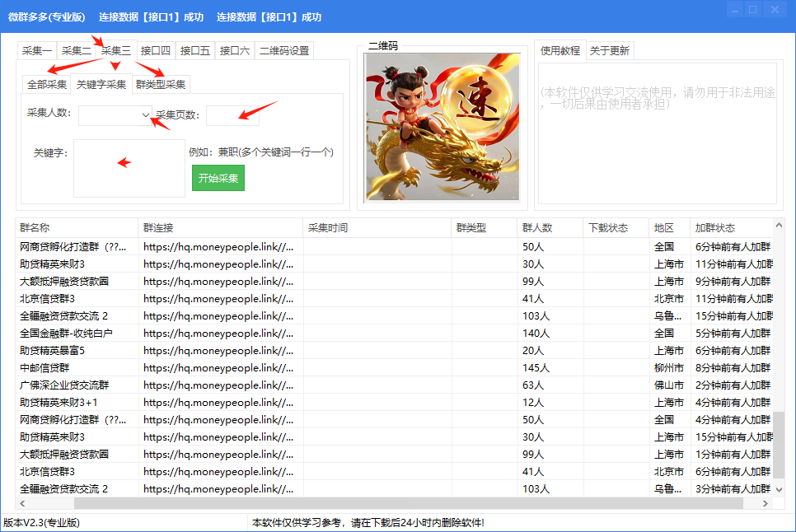Click the 2分钟前有人加群 status cell
The width and height of the screenshot is (796, 532).
pyautogui.click(x=733, y=385)
